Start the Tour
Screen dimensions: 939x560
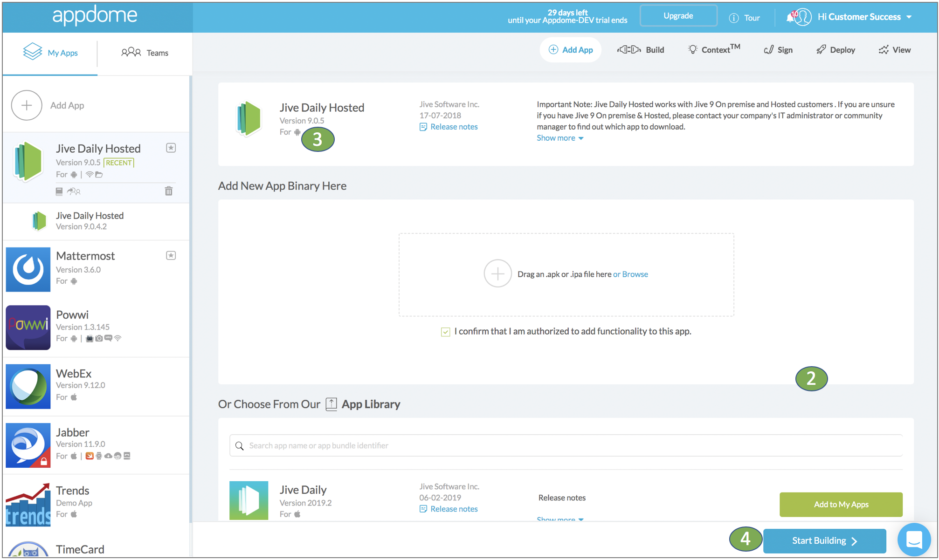[745, 18]
